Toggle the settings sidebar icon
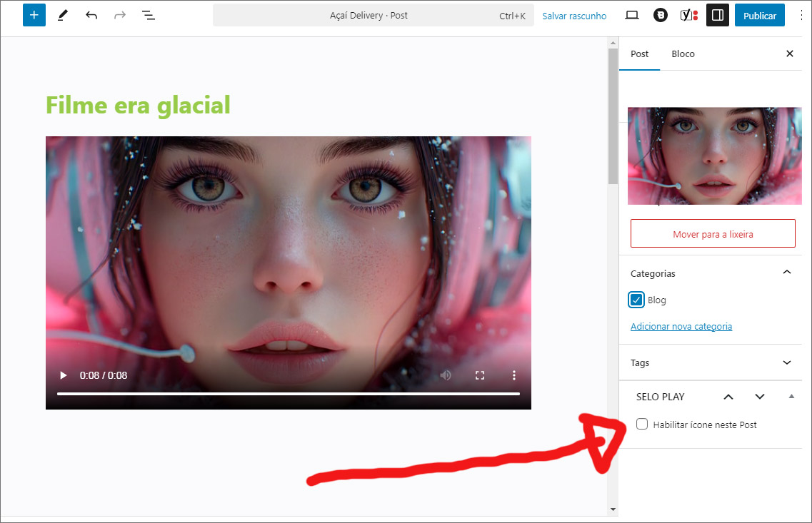Screen dimensions: 812x523 pos(718,16)
